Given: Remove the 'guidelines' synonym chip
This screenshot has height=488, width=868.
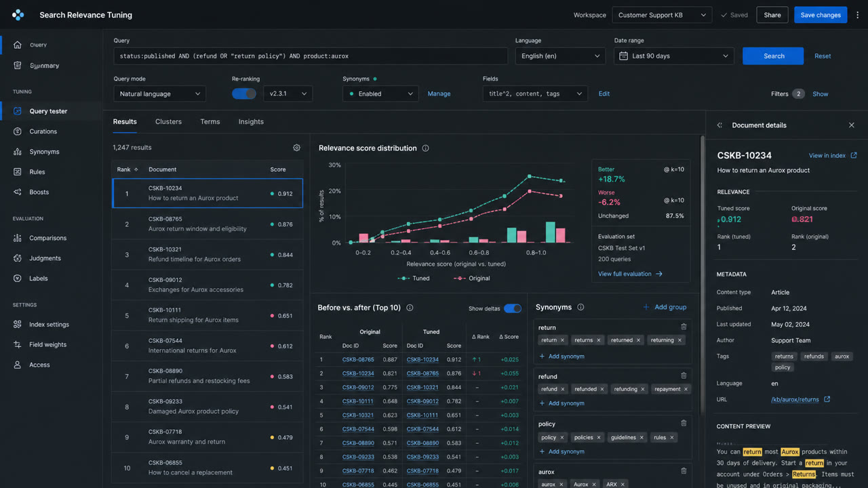Looking at the screenshot, I should pyautogui.click(x=642, y=437).
